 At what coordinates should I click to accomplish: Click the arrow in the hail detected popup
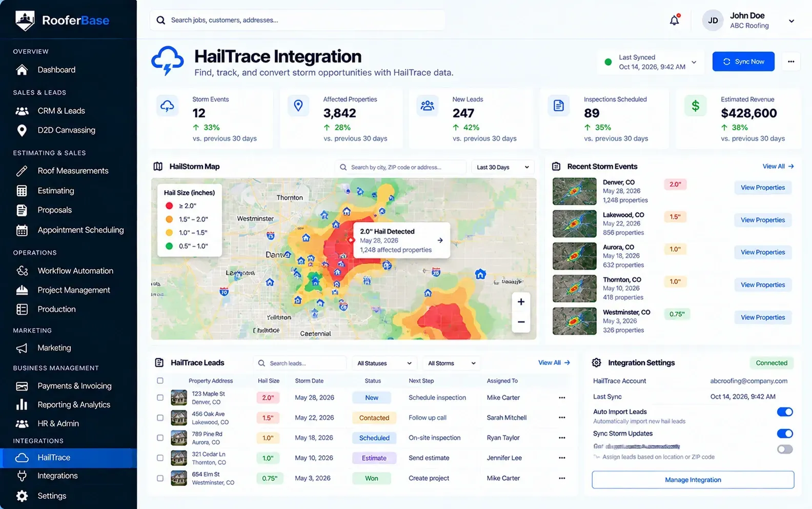point(440,240)
